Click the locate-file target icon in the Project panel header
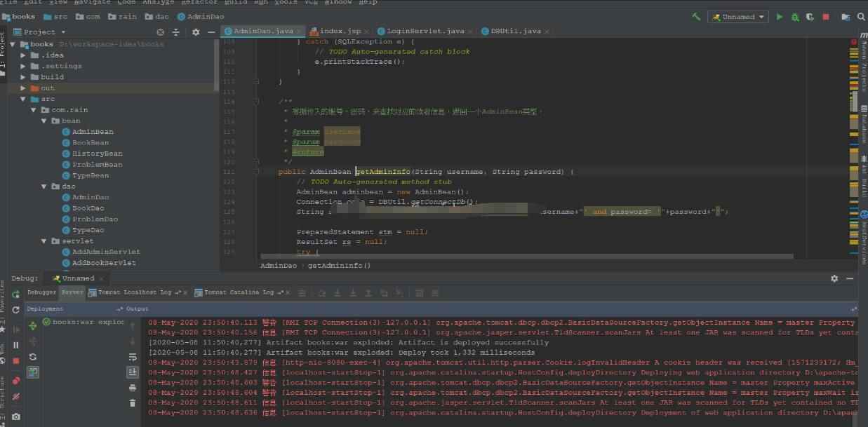The height and width of the screenshot is (427, 868). [x=160, y=32]
